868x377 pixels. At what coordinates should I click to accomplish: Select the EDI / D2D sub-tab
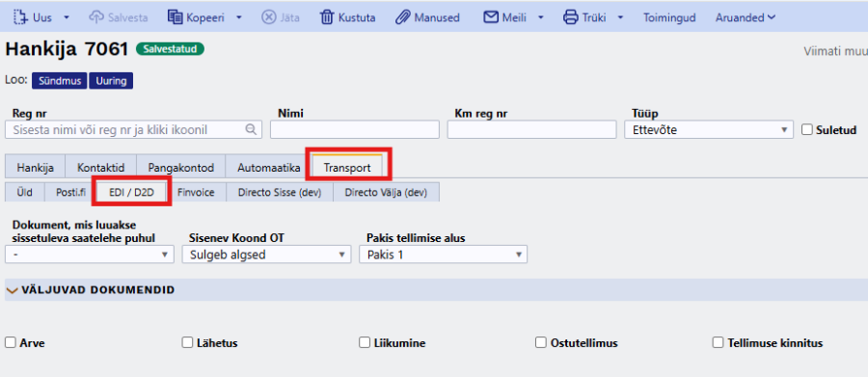pyautogui.click(x=132, y=192)
